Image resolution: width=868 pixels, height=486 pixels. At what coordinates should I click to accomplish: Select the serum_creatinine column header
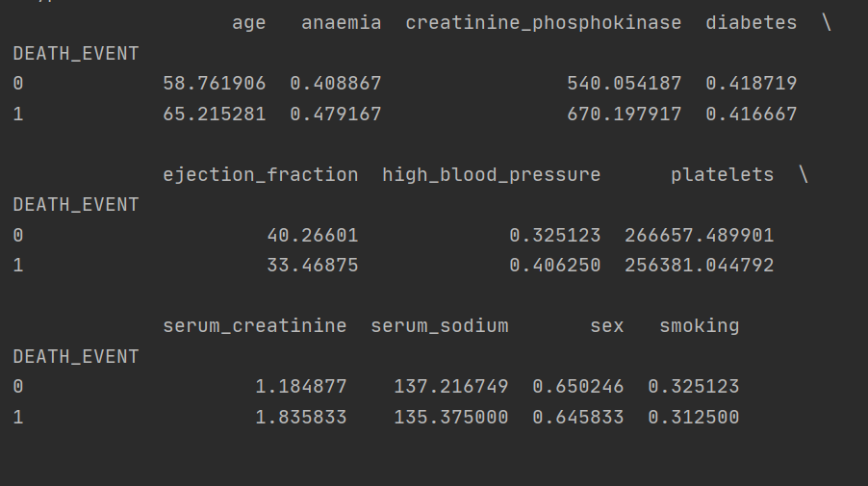coord(255,326)
